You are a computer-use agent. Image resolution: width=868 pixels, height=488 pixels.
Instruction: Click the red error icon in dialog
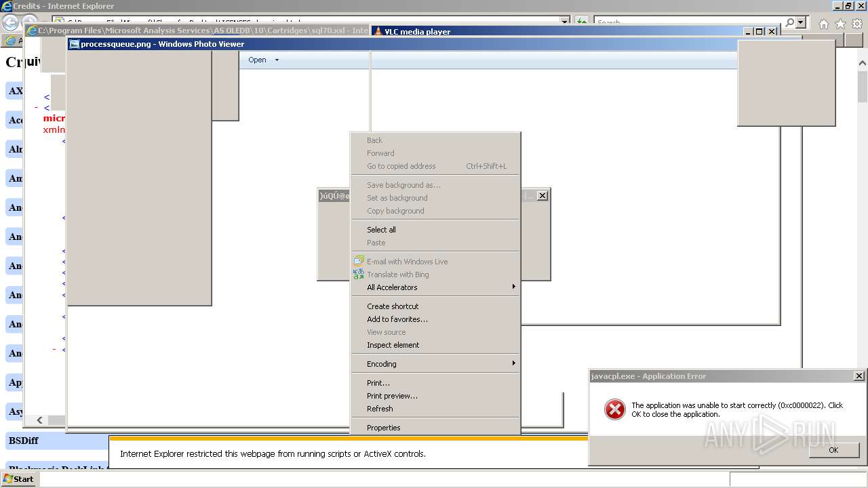(614, 409)
